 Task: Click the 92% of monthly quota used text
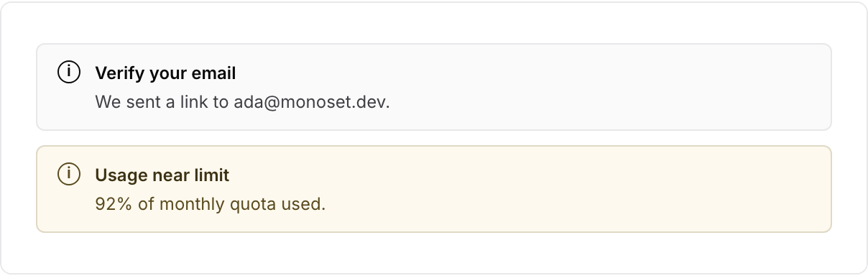(x=210, y=204)
